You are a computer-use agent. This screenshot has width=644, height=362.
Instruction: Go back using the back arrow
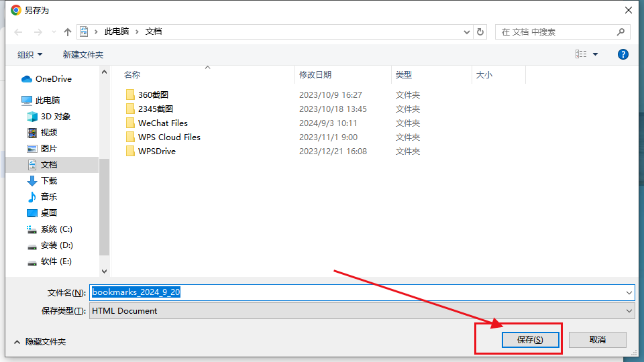18,32
